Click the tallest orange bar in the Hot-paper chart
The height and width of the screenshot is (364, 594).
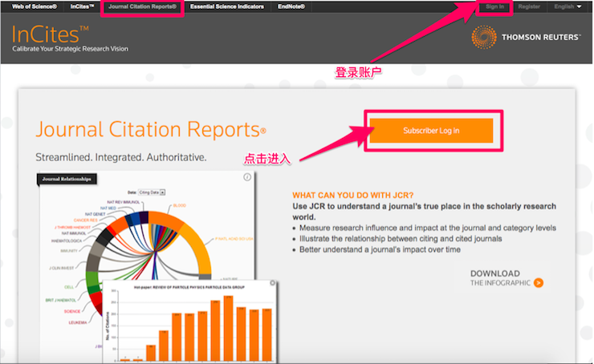(x=228, y=328)
